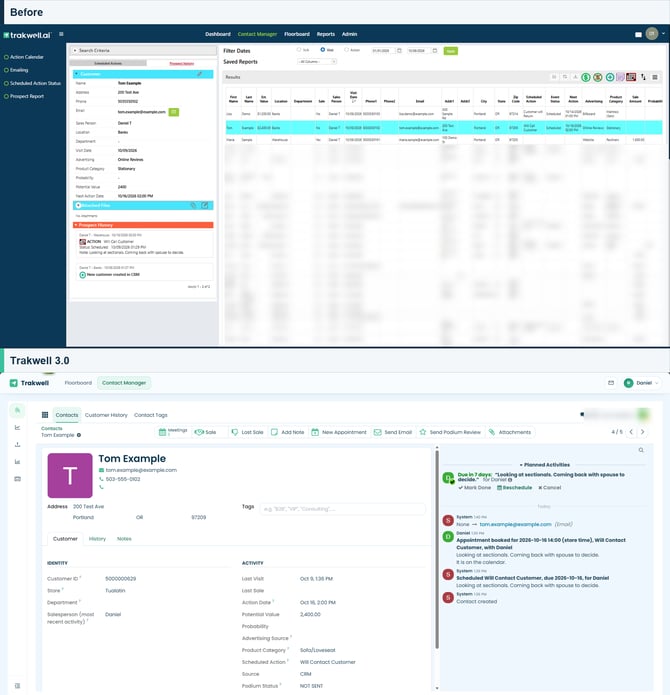Screen dimensions: 670x695
Task: Open Emailing in the left sidebar
Action: coord(16,70)
